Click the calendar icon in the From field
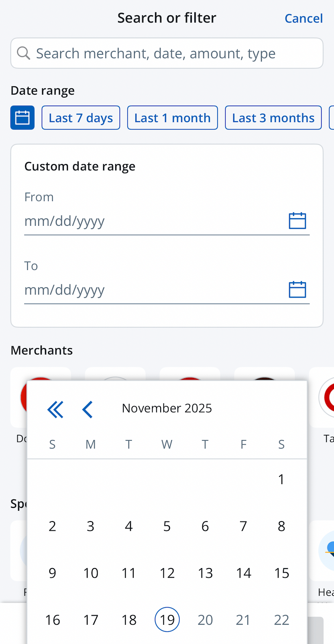 [x=297, y=220]
